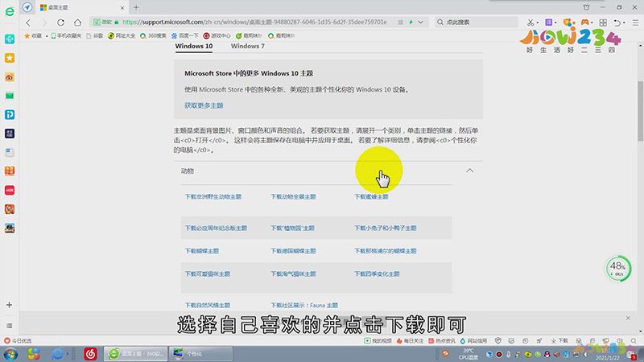
Task: Select the 桌面主题 browser tab
Action: (x=82, y=7)
